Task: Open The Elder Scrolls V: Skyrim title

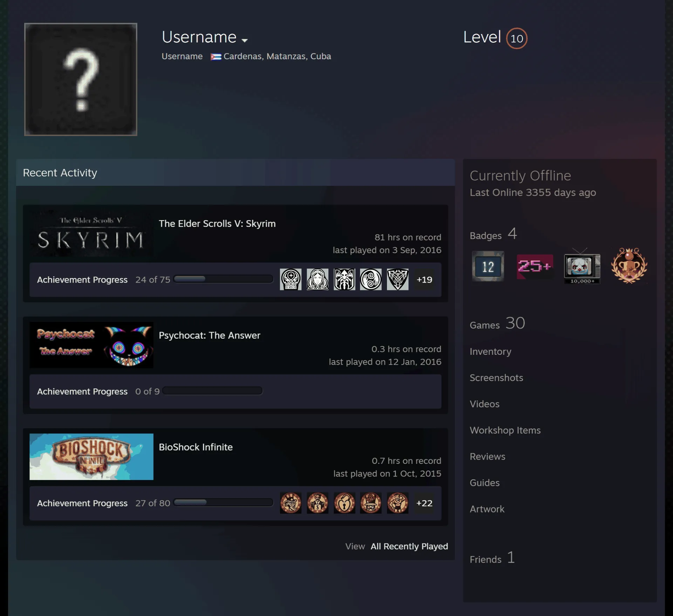Action: click(x=217, y=224)
